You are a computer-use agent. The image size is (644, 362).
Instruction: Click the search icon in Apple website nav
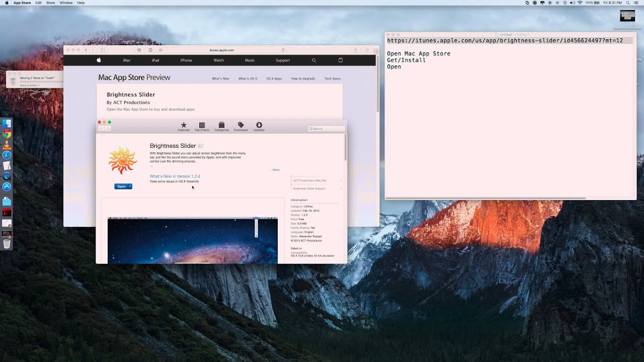pyautogui.click(x=314, y=60)
